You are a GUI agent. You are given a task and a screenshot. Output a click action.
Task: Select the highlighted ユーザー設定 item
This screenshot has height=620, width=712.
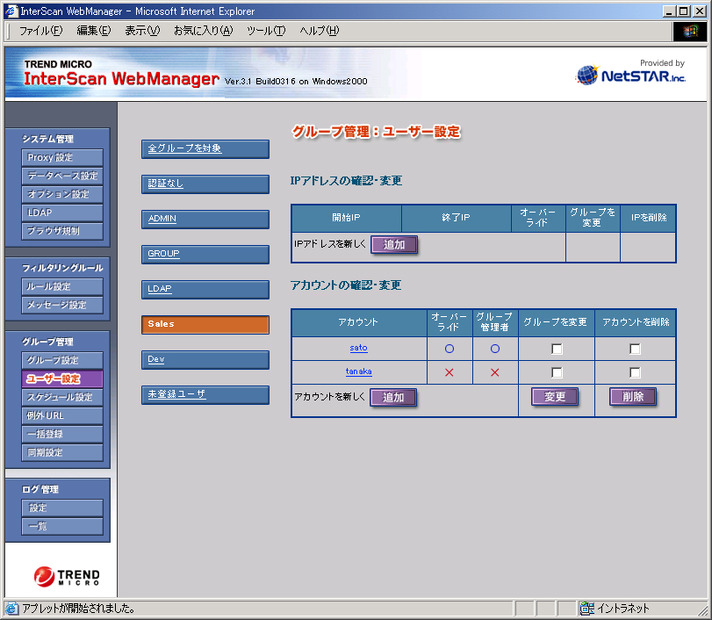(x=62, y=379)
